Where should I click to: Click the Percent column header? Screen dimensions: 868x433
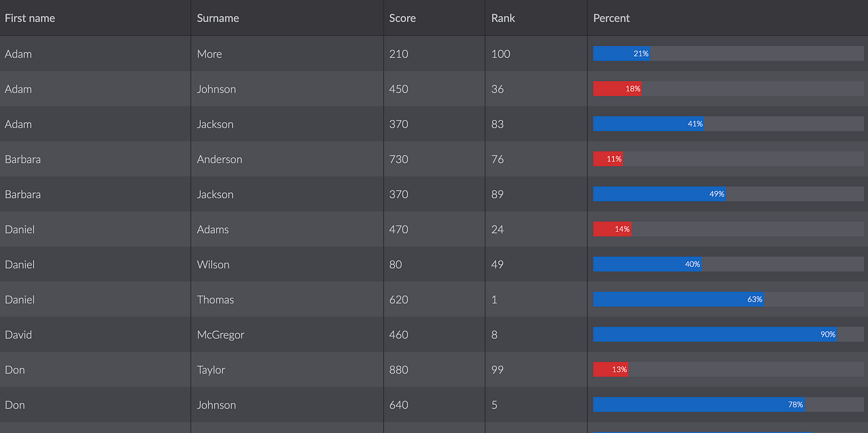pos(611,18)
